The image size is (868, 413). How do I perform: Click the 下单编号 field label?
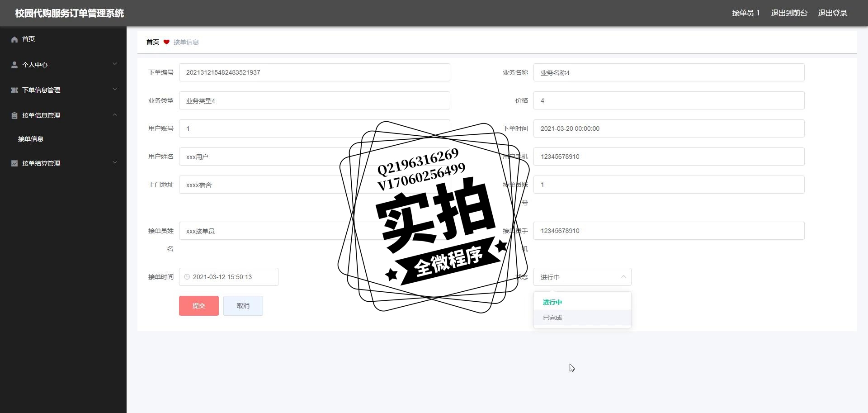[161, 72]
